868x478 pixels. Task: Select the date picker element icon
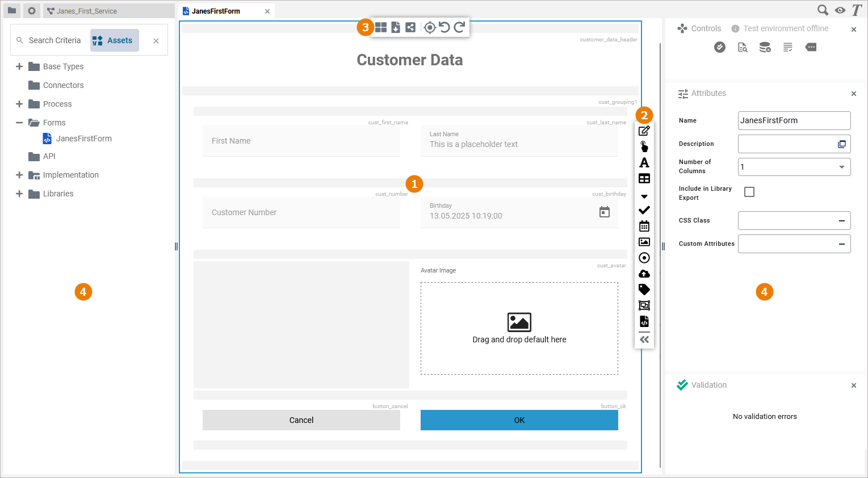(x=644, y=226)
